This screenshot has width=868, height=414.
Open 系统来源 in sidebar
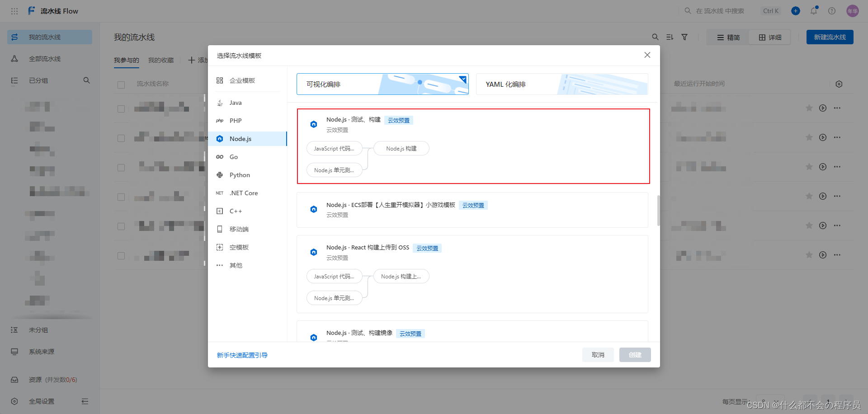click(50, 352)
